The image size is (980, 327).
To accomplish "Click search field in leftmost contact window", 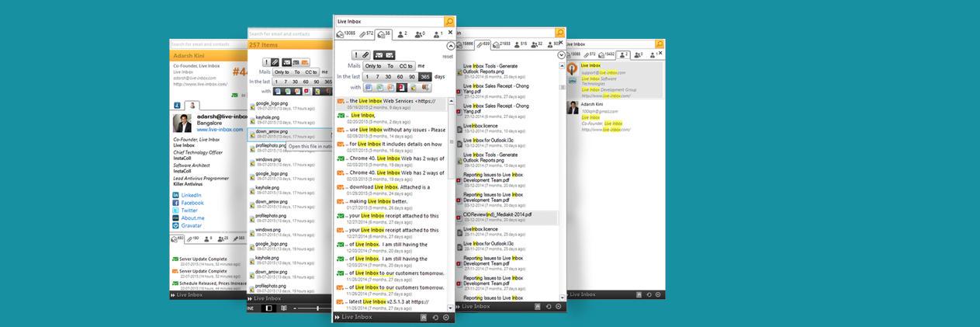I will (208, 45).
